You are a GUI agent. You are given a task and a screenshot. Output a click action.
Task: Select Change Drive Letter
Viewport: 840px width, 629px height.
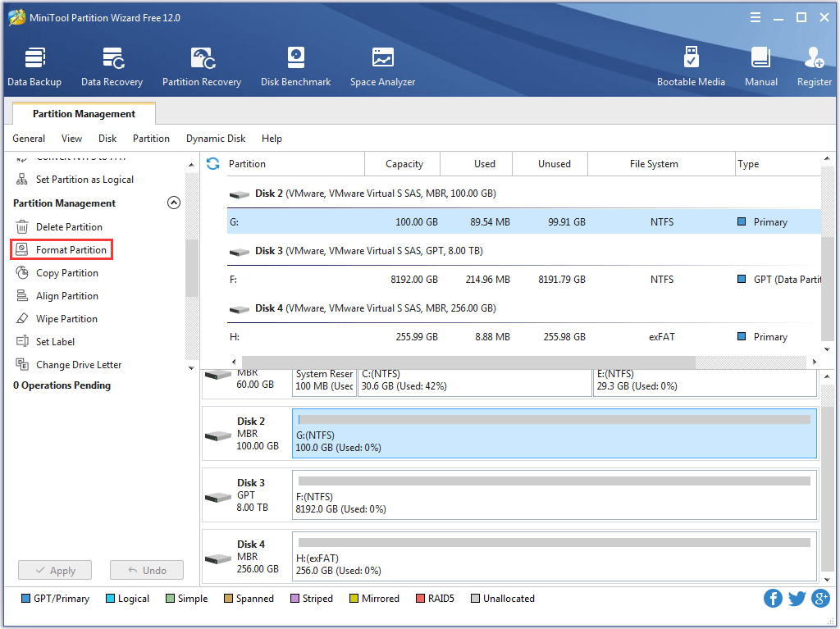coord(69,364)
